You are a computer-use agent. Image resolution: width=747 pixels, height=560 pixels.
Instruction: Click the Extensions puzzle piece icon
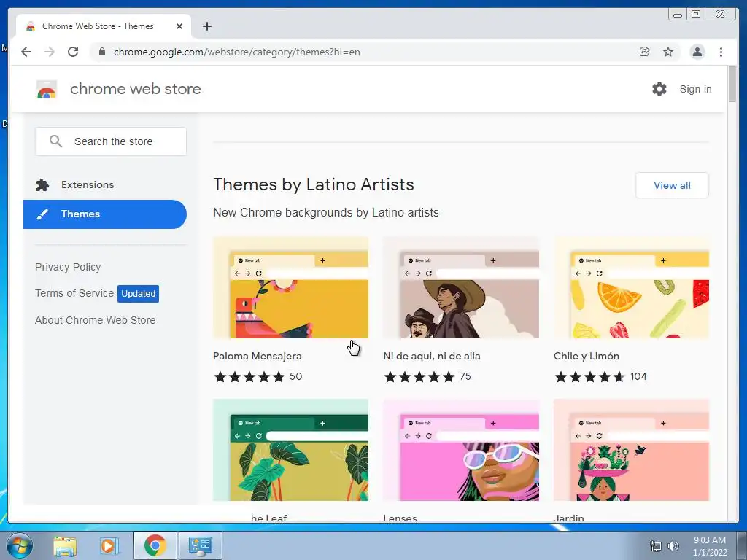42,184
